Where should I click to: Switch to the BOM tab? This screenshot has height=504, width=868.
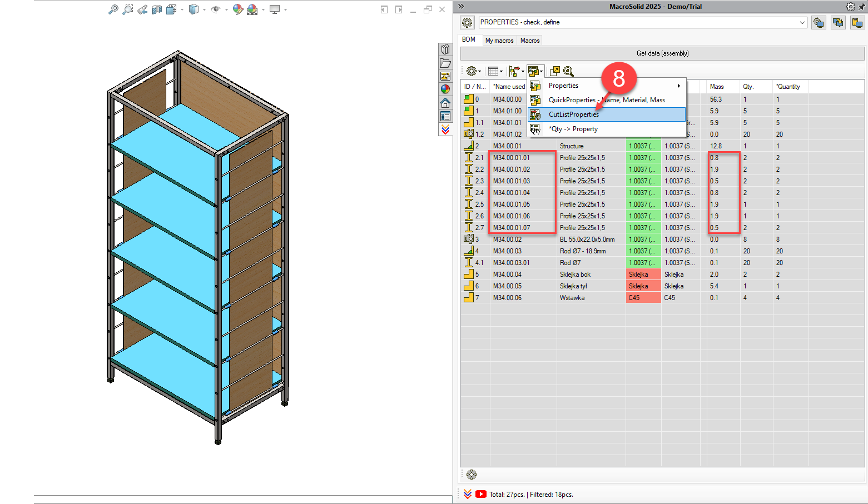coord(469,39)
